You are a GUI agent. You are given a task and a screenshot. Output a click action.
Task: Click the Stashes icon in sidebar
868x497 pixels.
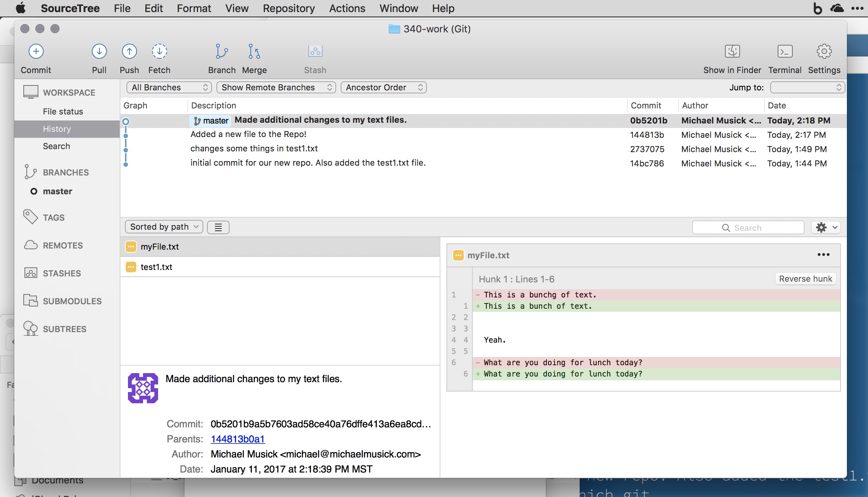click(x=31, y=273)
